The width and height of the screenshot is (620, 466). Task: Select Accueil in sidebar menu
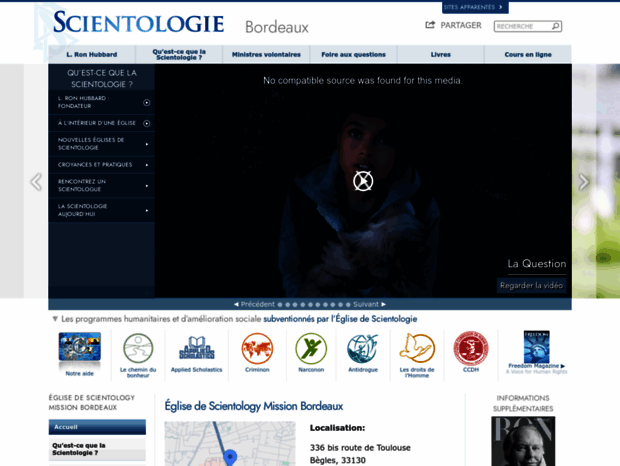(x=97, y=427)
